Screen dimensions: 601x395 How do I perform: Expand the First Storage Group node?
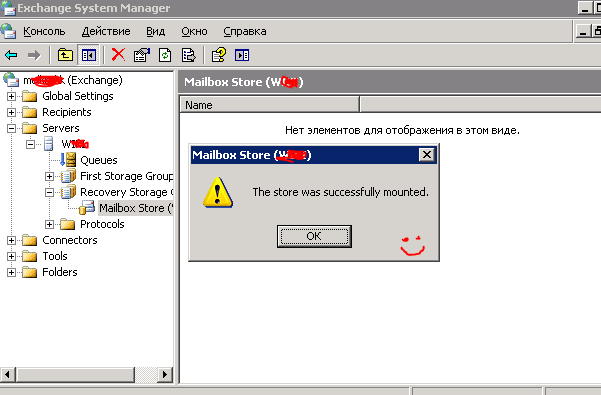pos(49,176)
